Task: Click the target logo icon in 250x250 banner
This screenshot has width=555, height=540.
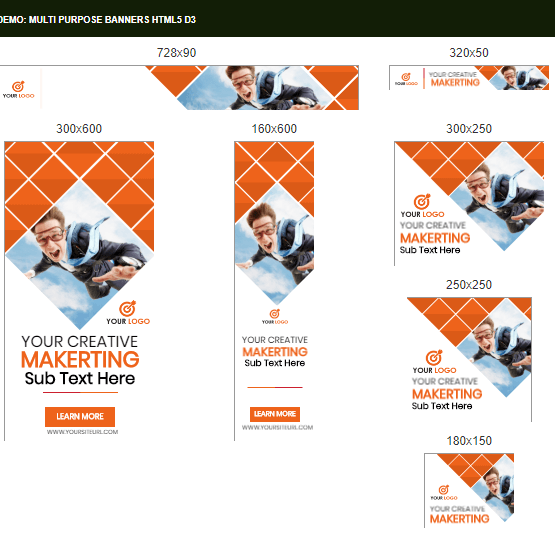Action: tap(434, 357)
